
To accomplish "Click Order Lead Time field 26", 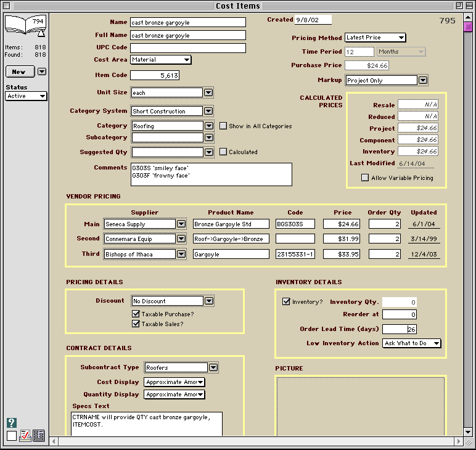I will [x=400, y=329].
